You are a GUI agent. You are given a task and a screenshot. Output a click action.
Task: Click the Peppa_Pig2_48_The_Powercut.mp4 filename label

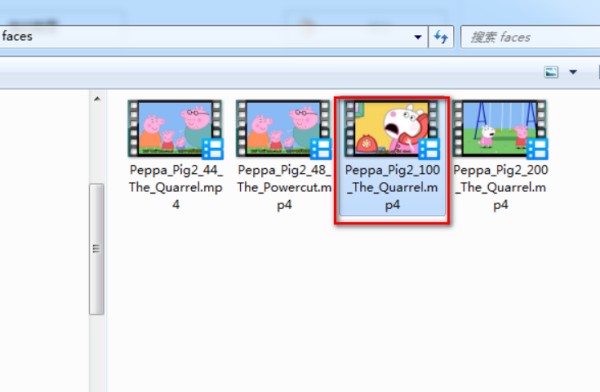pos(284,187)
